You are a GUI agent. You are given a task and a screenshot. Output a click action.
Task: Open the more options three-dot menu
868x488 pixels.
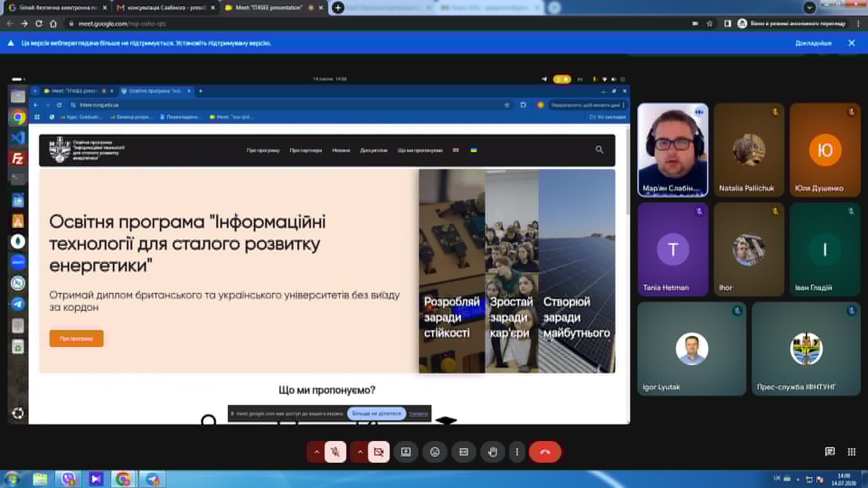[517, 452]
